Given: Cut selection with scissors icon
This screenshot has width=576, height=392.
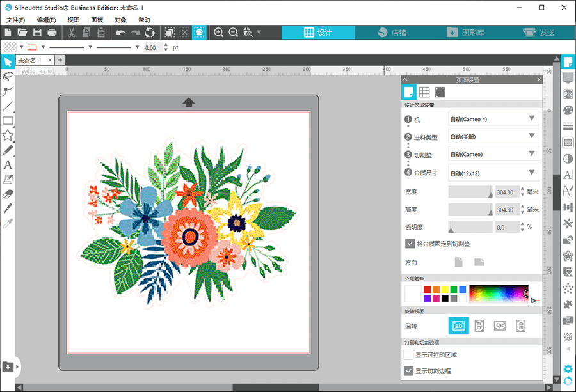Looking at the screenshot, I should (x=71, y=33).
